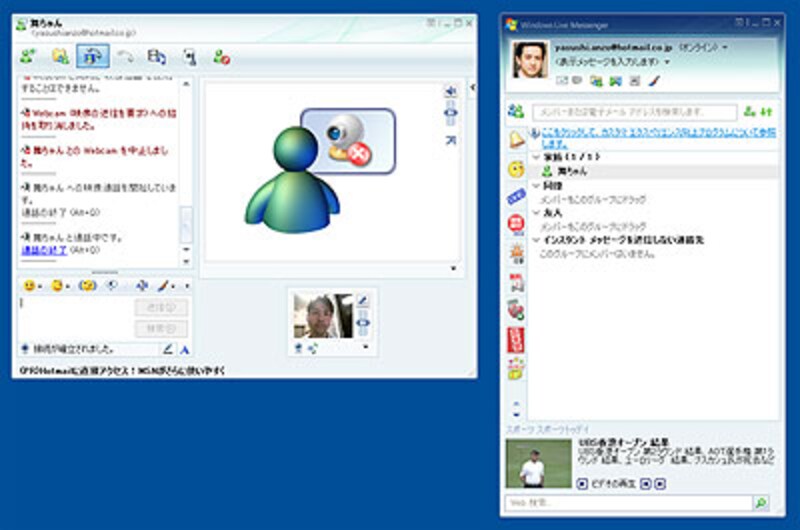Click the second small icon below own video
Viewport: 800px width, 530px height.
312,348
